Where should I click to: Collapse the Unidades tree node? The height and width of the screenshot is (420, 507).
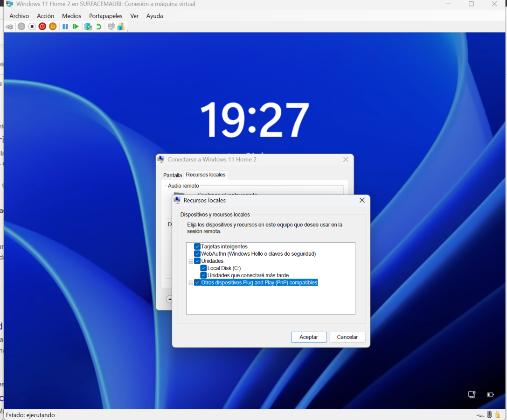[191, 261]
